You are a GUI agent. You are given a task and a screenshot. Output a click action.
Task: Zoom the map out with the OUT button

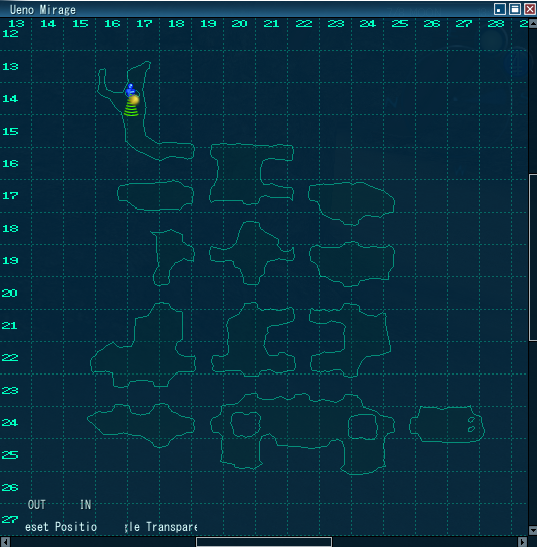tap(37, 504)
